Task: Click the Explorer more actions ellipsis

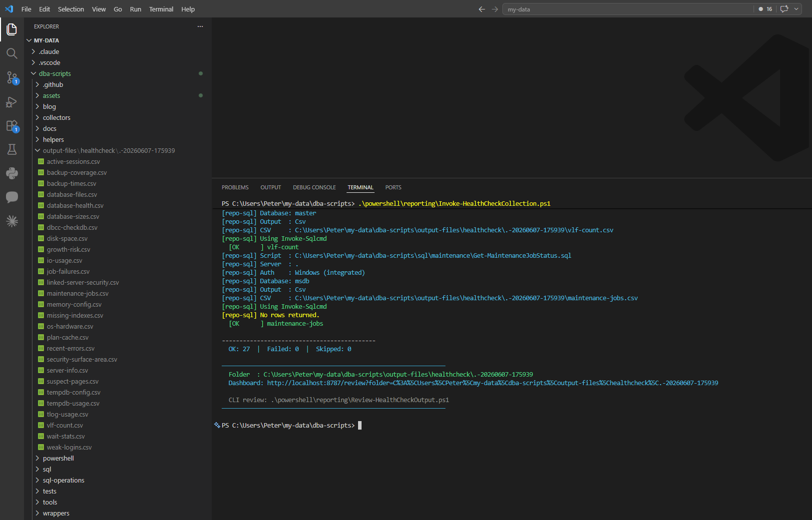Action: (x=200, y=26)
